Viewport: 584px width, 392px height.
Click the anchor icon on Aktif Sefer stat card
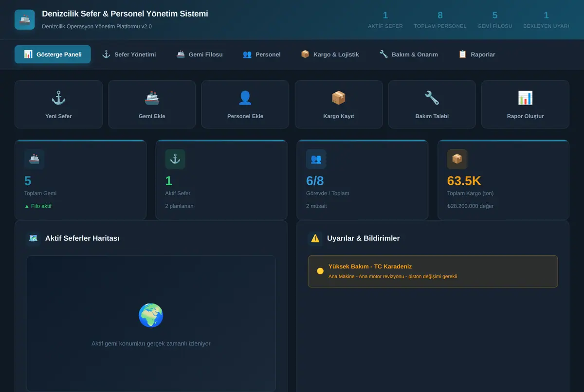click(x=175, y=159)
